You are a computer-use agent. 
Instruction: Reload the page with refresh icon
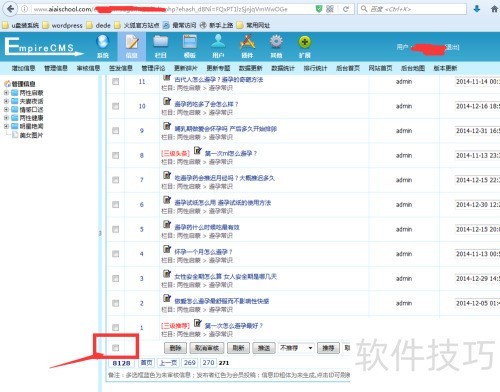[x=346, y=9]
